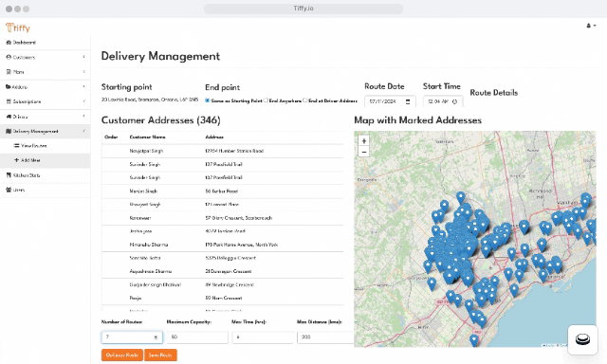The width and height of the screenshot is (607, 364).
Task: Click the Subscriptions icon in sidebar
Action: pos(9,101)
